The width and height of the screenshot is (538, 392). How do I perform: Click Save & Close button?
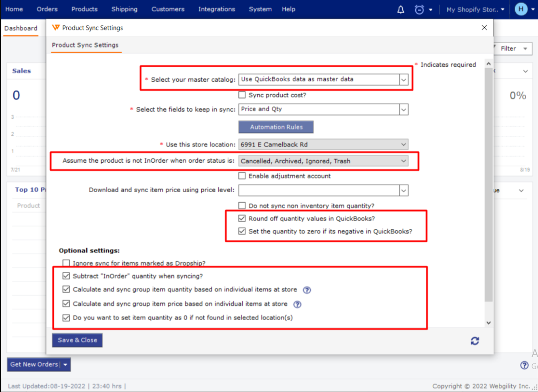[77, 340]
